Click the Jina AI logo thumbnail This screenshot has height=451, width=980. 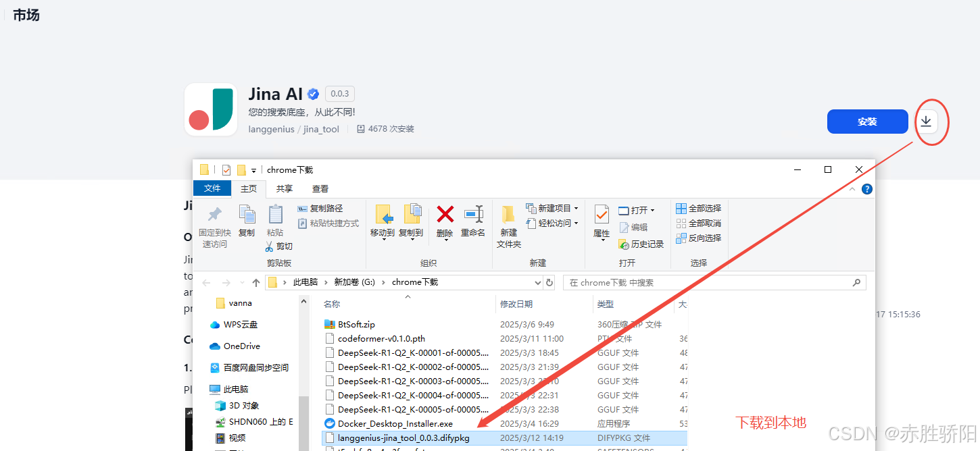click(x=211, y=109)
